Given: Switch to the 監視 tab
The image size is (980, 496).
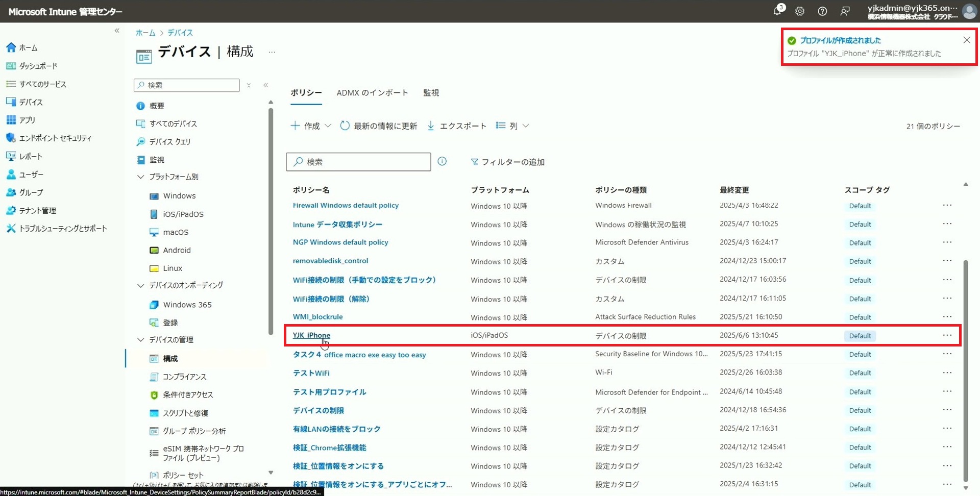Looking at the screenshot, I should [431, 93].
